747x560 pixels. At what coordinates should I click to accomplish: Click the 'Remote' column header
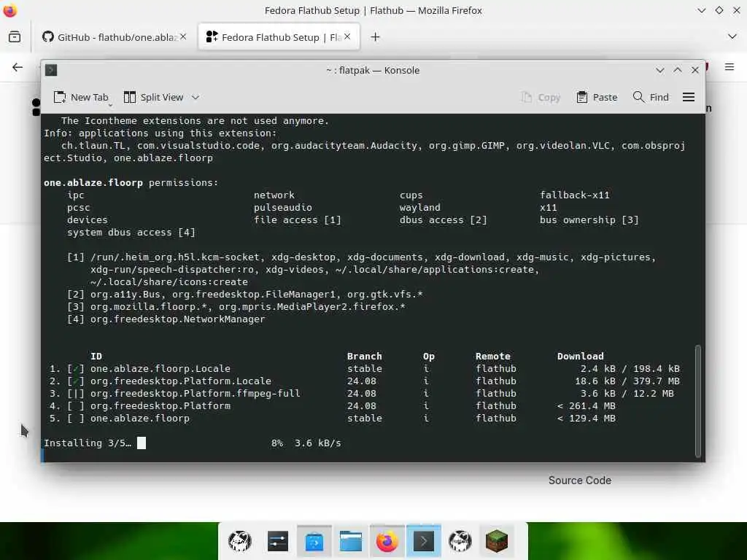(492, 356)
